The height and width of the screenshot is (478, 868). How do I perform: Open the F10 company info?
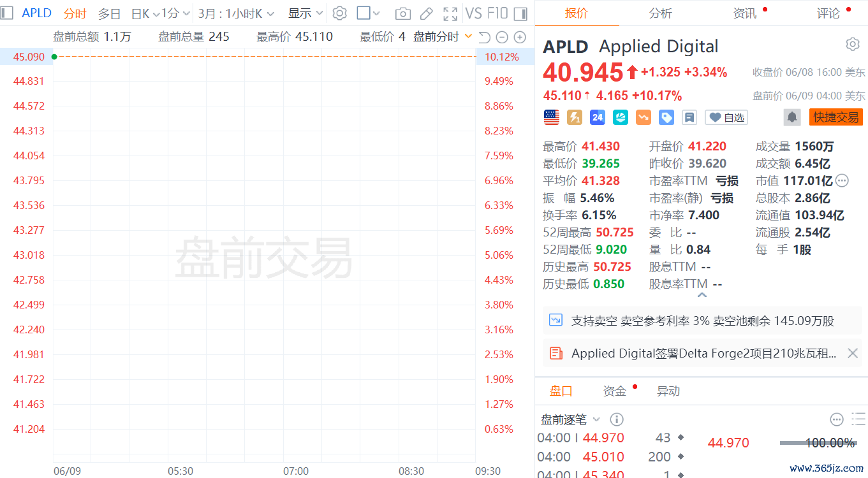click(x=497, y=13)
